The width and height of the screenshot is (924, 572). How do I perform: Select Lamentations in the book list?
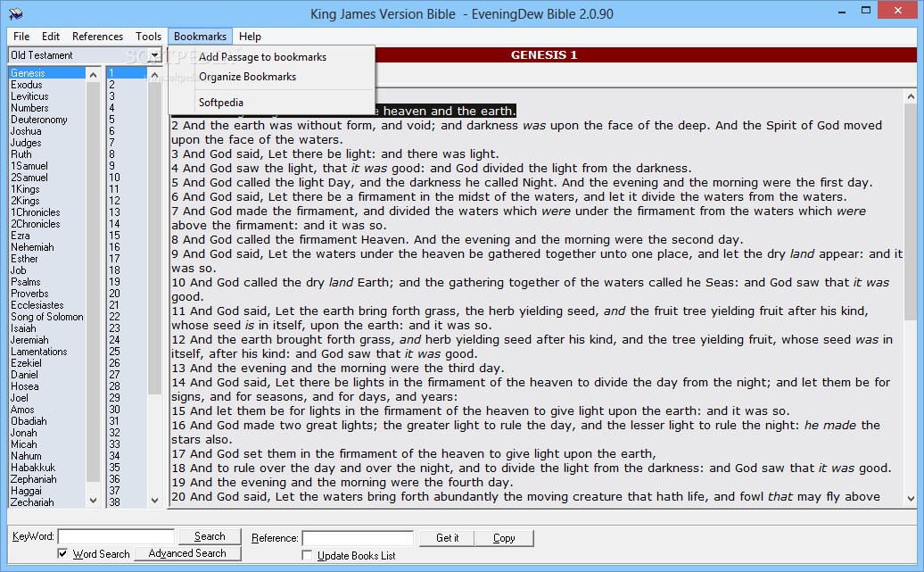point(47,352)
